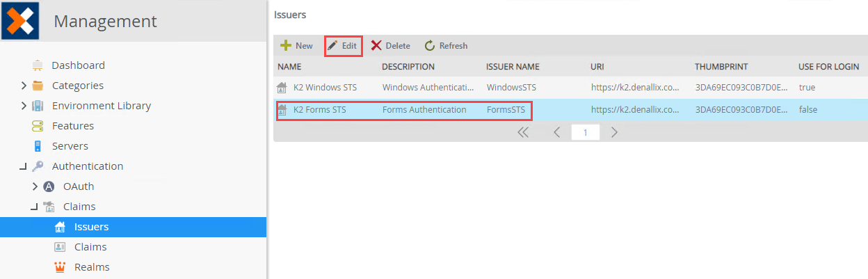Click the Delete toolbar button label
868x279 pixels.
(398, 46)
